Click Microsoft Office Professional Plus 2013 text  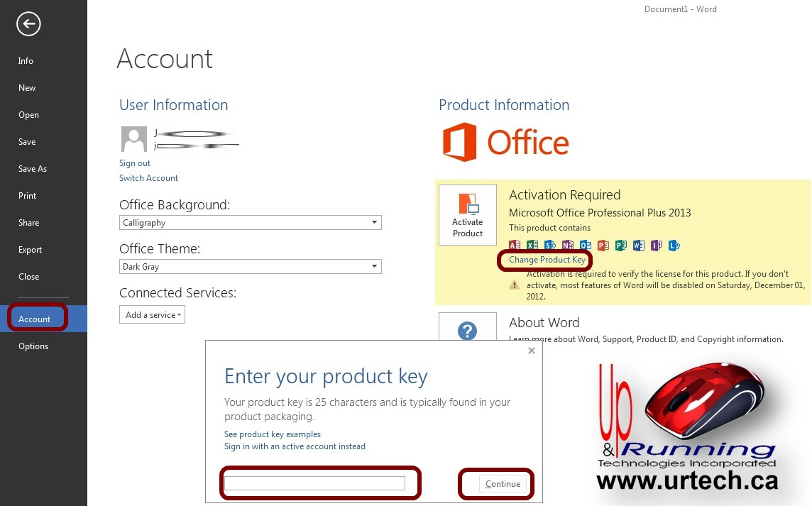[600, 213]
